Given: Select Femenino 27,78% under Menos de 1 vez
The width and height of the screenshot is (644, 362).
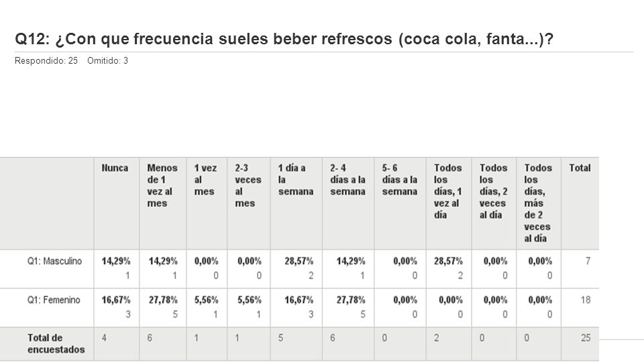Looking at the screenshot, I should pos(163,300).
